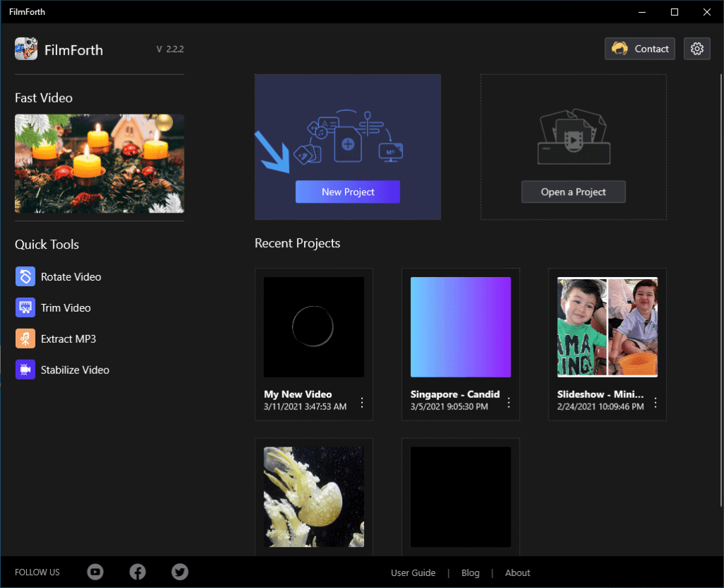
Task: Open the Slideshow - Mini project thumbnail
Action: click(607, 327)
